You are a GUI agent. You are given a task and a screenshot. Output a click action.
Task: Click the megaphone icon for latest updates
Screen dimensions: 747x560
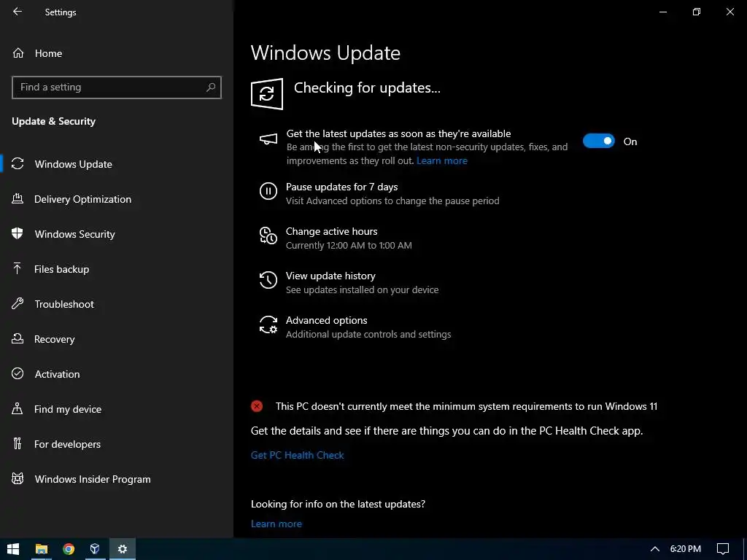[x=268, y=139]
